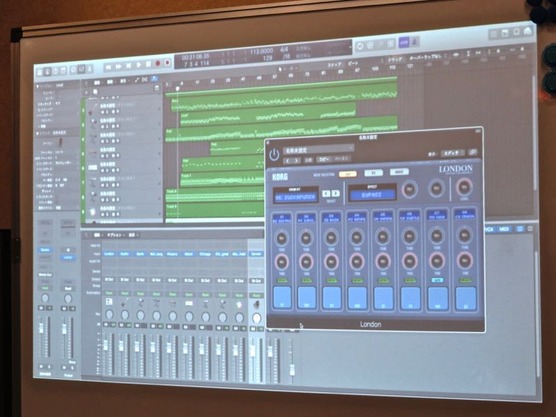This screenshot has height=417, width=556.
Task: Open the plugin view エディタ dropdown
Action: pos(452,153)
